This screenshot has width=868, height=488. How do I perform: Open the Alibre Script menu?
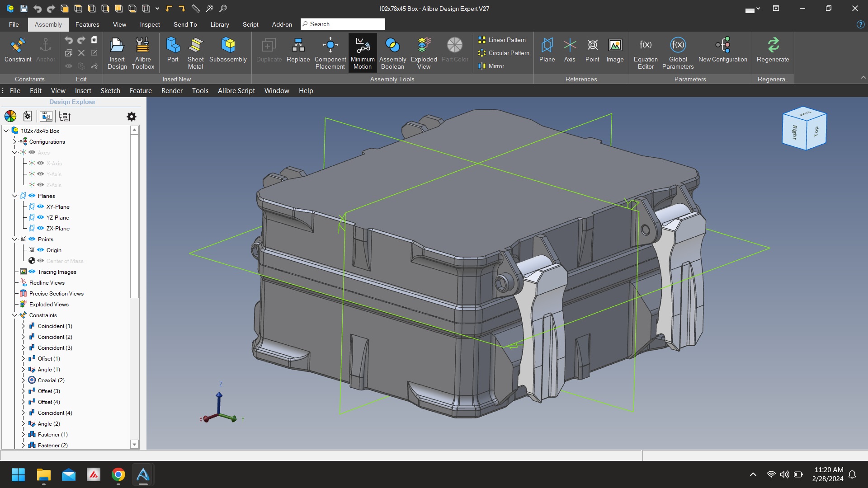click(236, 91)
